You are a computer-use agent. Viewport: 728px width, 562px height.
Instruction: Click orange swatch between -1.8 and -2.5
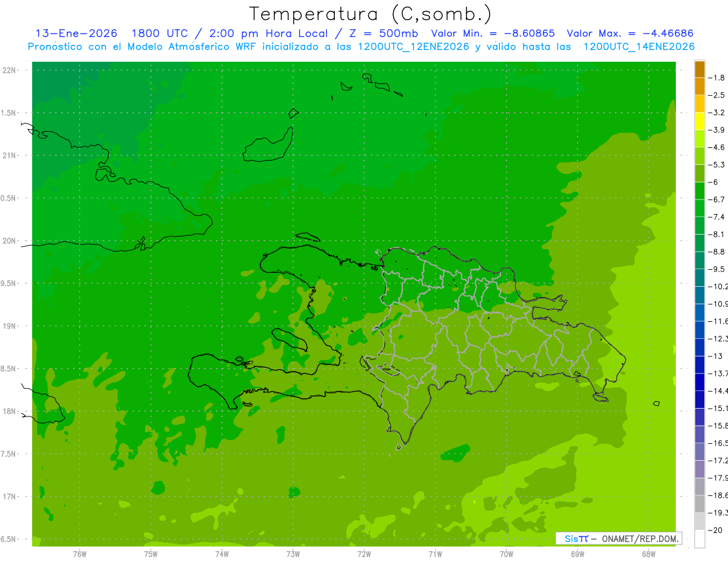pos(699,87)
